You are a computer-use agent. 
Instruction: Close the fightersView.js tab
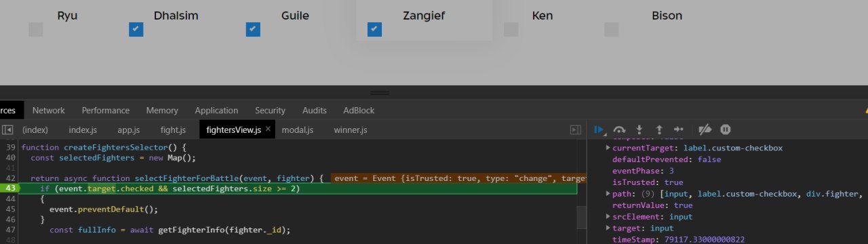click(x=268, y=129)
